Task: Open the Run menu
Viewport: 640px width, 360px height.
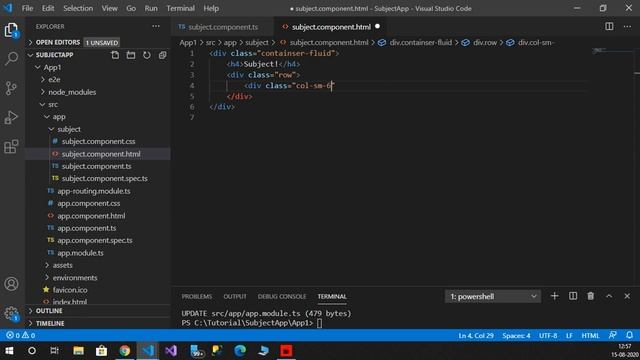Action: [151, 8]
